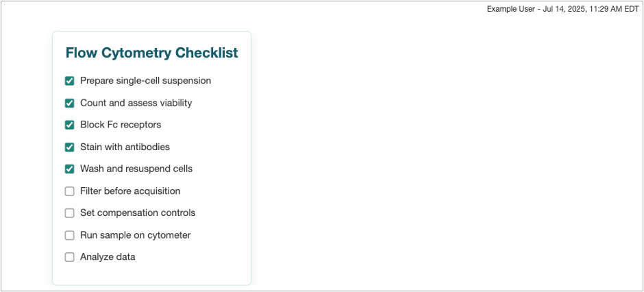
Task: Click the Flow Cytometry Checklist heading
Action: coord(151,53)
